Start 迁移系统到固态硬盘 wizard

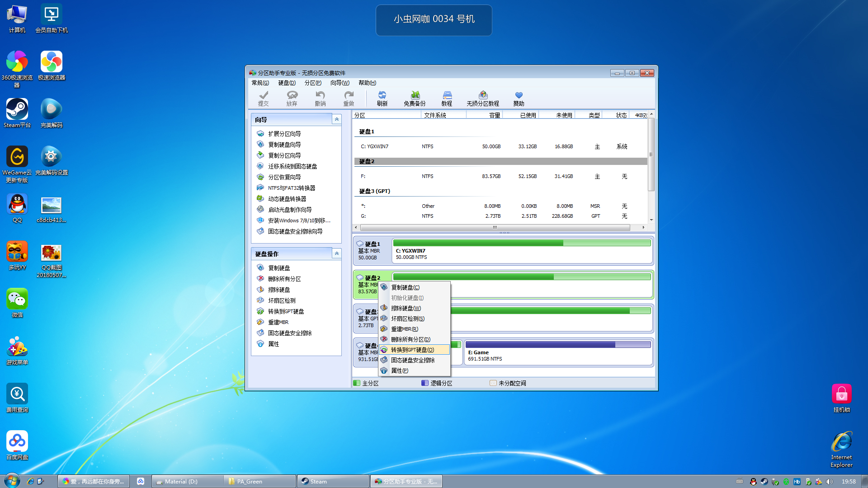292,166
